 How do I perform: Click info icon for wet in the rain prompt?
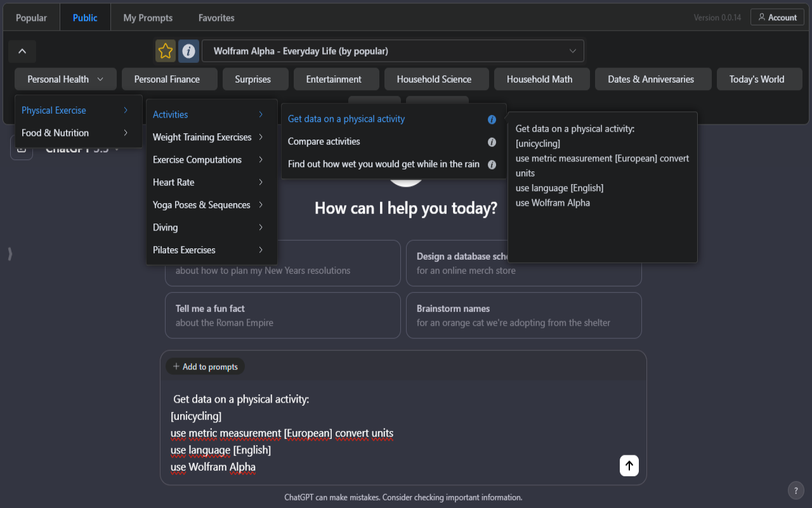pos(492,164)
